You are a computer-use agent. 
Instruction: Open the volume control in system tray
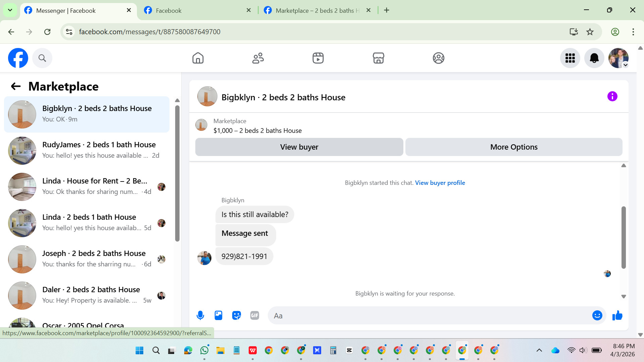click(583, 351)
